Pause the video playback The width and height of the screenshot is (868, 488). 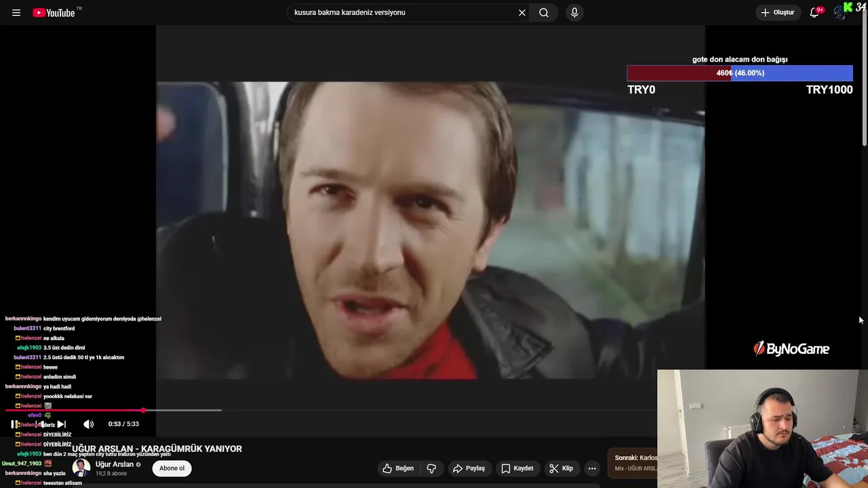tap(14, 424)
